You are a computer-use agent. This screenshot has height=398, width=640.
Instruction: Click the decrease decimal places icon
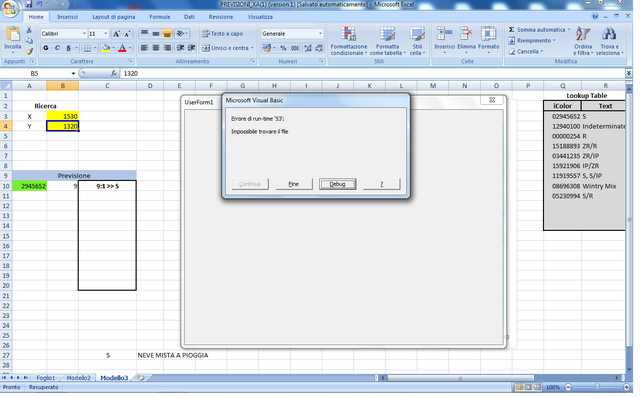click(319, 48)
